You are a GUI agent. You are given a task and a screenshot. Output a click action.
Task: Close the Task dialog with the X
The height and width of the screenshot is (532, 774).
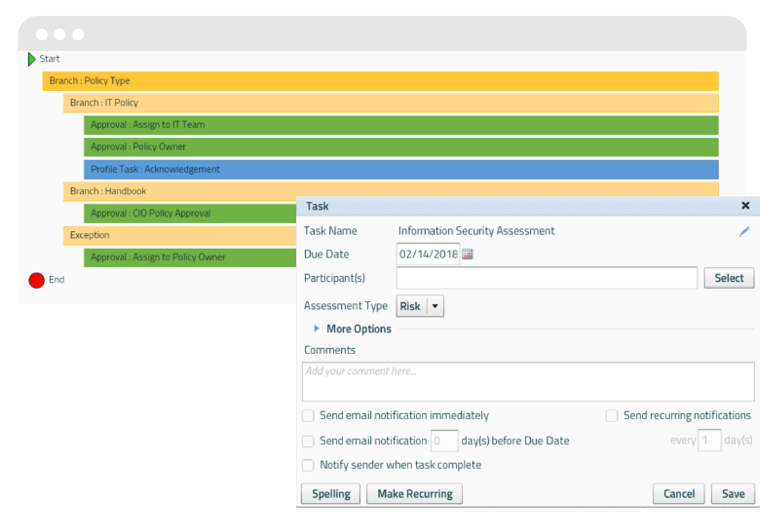coord(745,206)
